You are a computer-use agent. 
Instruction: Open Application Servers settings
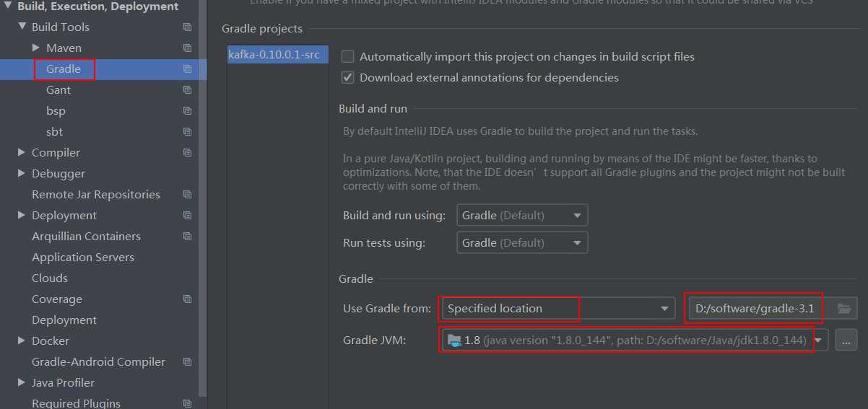83,258
